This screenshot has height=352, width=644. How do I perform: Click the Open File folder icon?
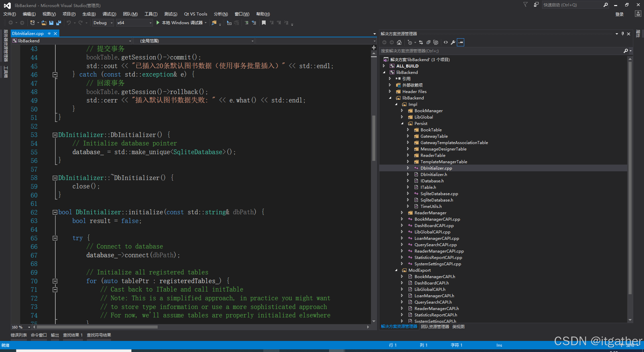point(44,23)
